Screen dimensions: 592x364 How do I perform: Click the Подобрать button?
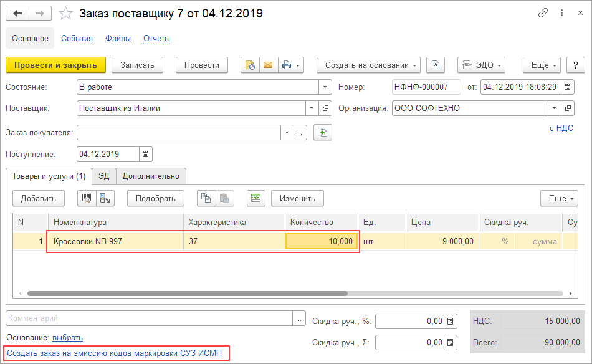tap(156, 198)
